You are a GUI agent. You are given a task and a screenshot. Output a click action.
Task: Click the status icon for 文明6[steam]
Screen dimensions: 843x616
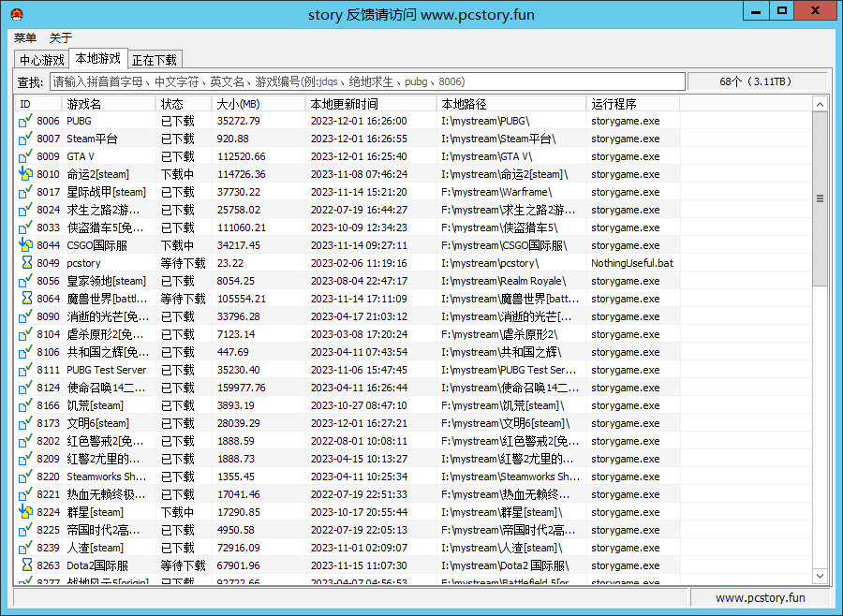(x=25, y=423)
